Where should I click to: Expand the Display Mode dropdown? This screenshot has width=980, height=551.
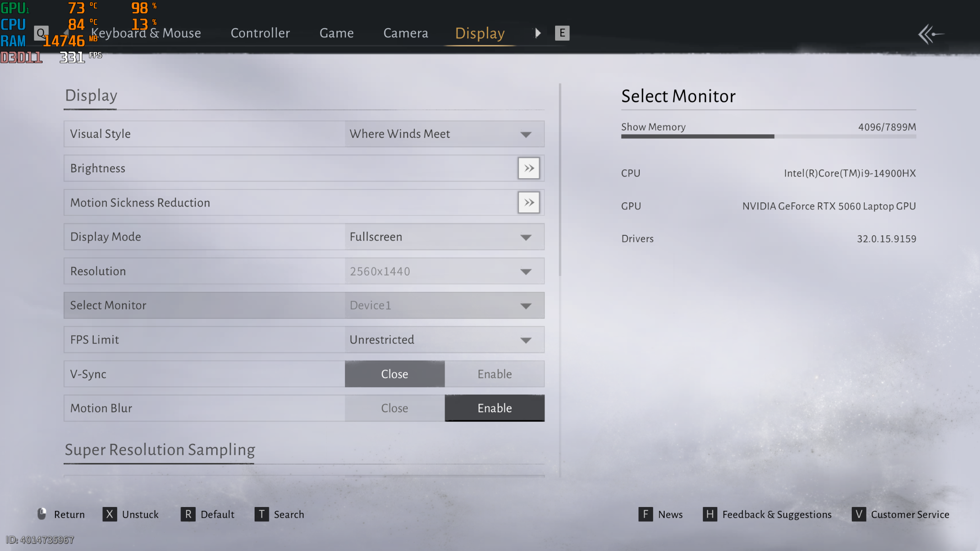tap(444, 237)
